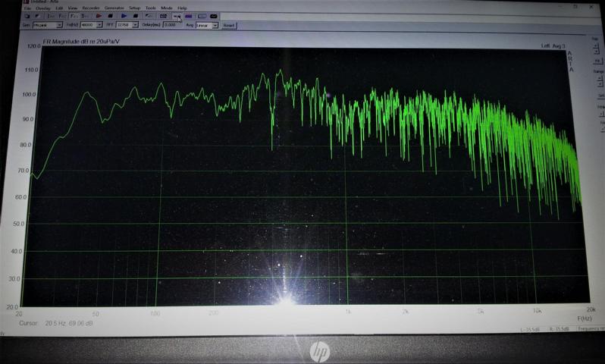Expand the Fs(Hz) sampling rate dropdown
Viewport: 605px width, 364px height.
pyautogui.click(x=99, y=25)
